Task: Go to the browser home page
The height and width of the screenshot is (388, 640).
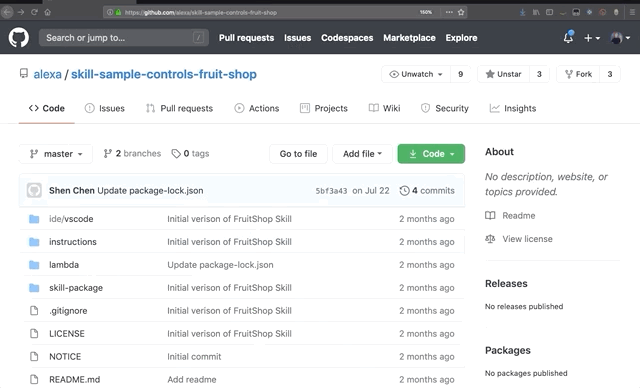Action: click(x=48, y=12)
